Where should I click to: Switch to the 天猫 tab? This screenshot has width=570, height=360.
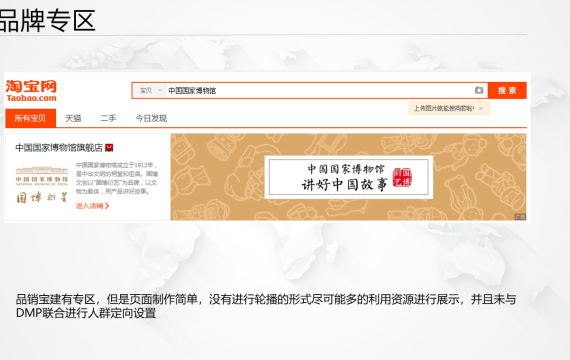tap(73, 118)
